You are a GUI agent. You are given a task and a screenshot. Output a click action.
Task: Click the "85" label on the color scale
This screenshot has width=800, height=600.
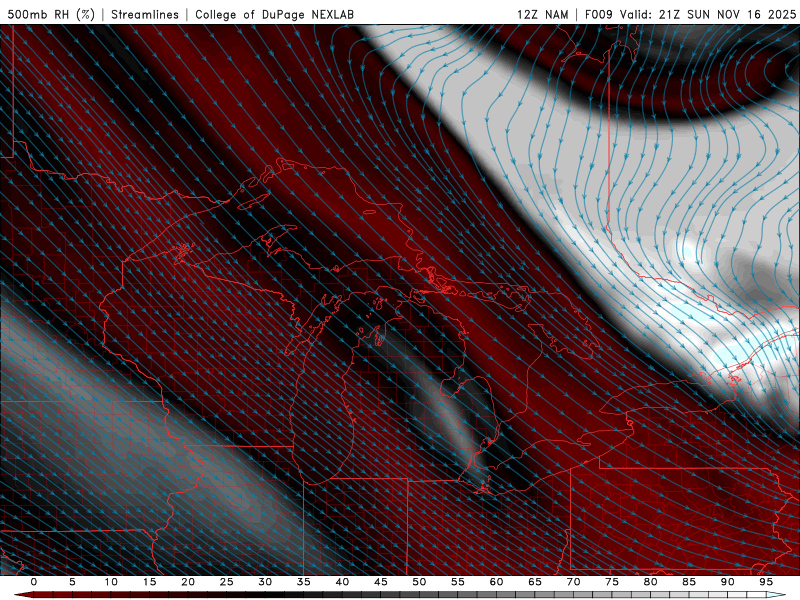click(x=689, y=582)
